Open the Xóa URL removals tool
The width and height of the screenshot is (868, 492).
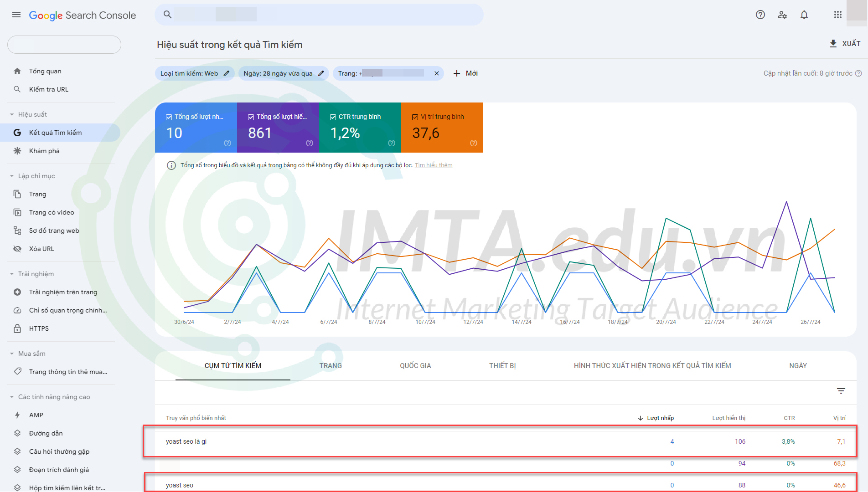pyautogui.click(x=41, y=249)
